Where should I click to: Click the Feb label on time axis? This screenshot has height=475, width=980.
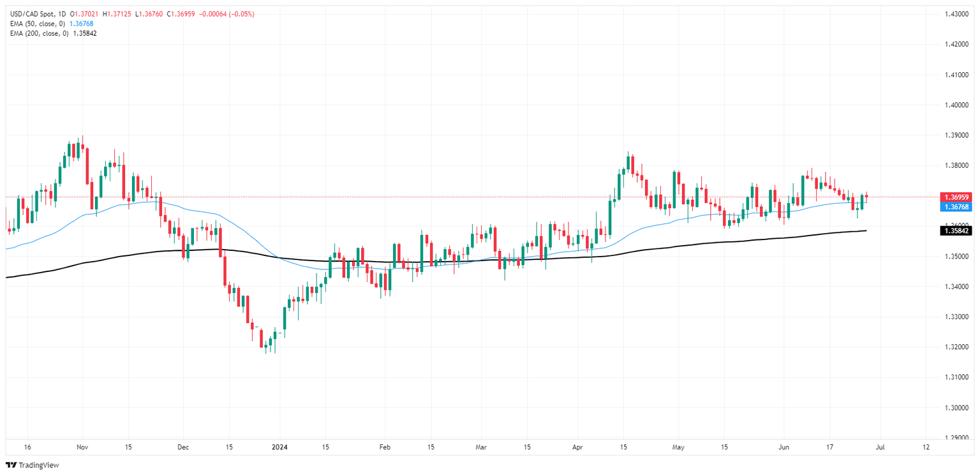[384, 448]
